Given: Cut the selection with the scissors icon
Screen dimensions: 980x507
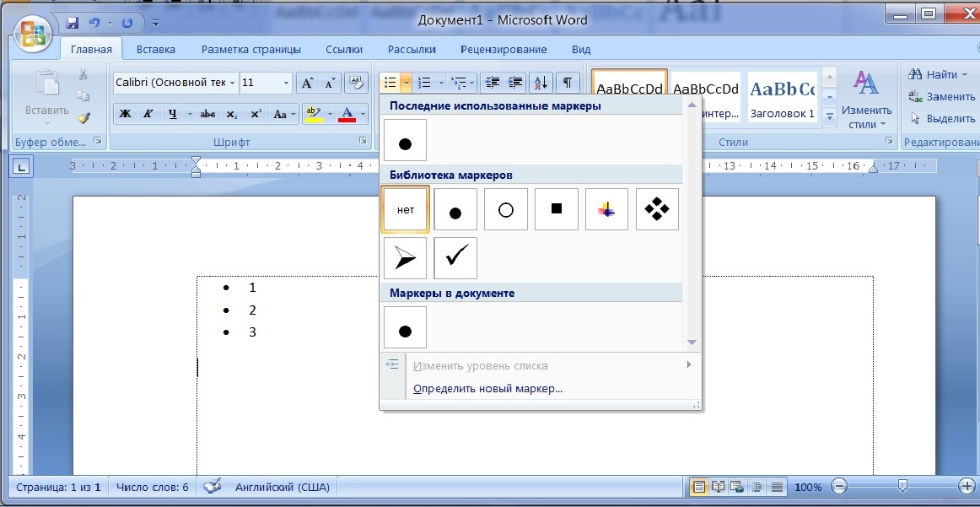Looking at the screenshot, I should [x=83, y=74].
